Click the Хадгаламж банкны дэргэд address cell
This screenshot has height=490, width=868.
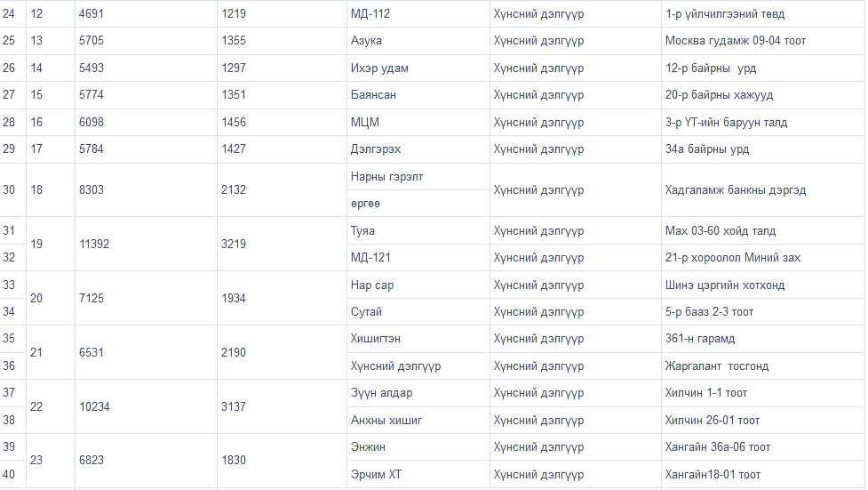tap(735, 190)
